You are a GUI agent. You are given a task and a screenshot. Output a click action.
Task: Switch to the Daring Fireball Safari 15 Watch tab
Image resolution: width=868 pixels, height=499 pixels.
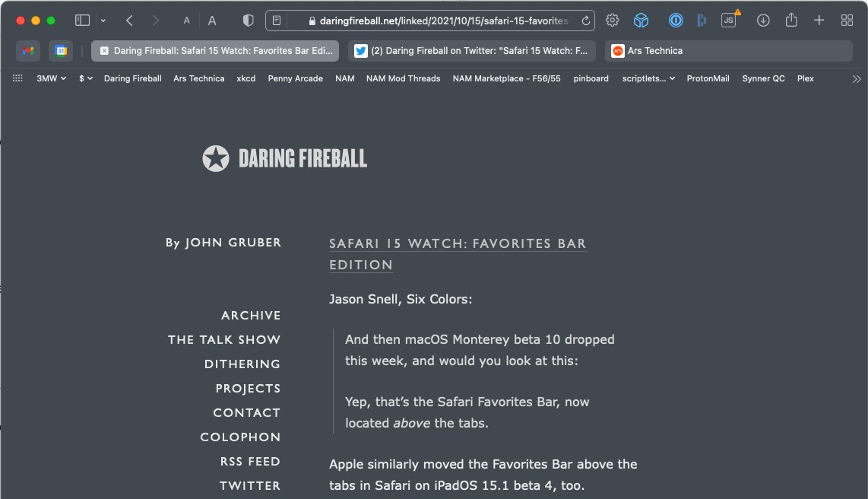click(215, 51)
